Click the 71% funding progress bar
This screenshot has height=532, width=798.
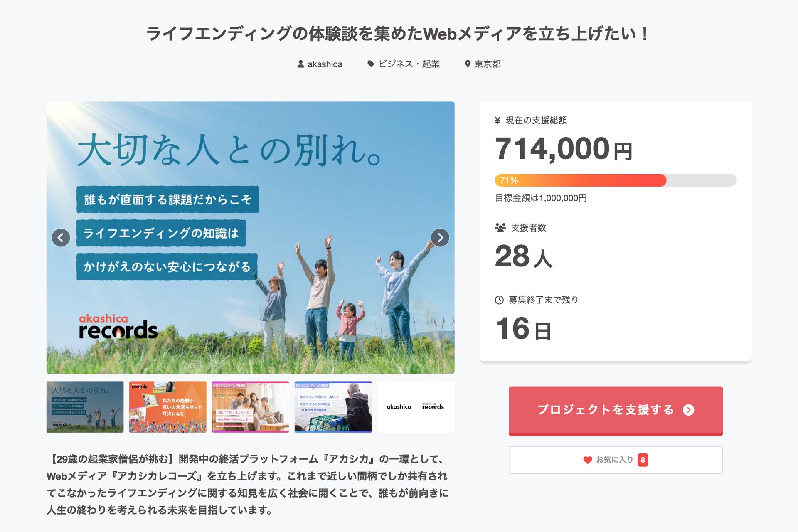pos(615,180)
